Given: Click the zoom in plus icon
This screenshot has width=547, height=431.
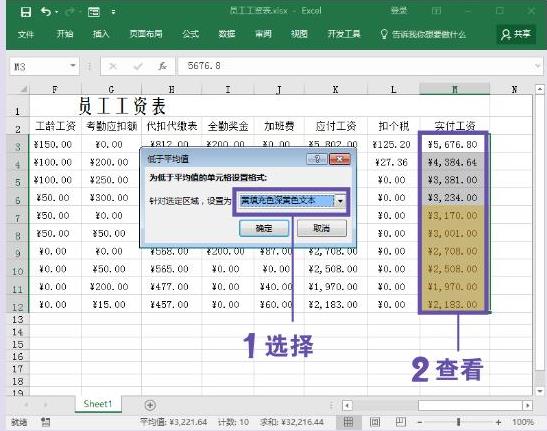Looking at the screenshot, I should tap(499, 422).
